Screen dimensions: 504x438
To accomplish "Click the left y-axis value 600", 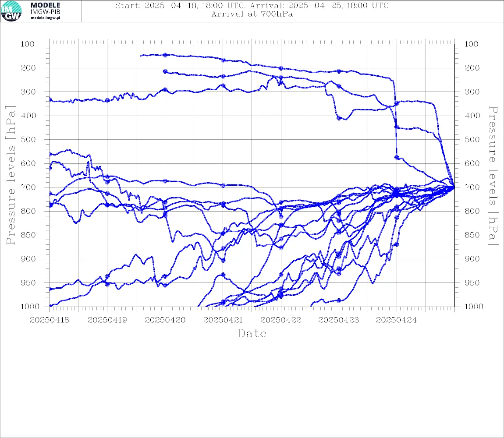I will coord(28,163).
